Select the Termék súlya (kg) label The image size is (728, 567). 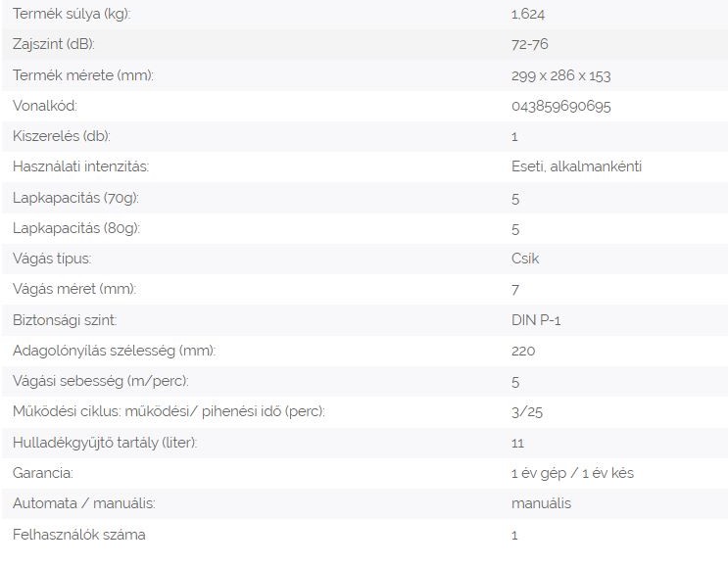click(72, 14)
